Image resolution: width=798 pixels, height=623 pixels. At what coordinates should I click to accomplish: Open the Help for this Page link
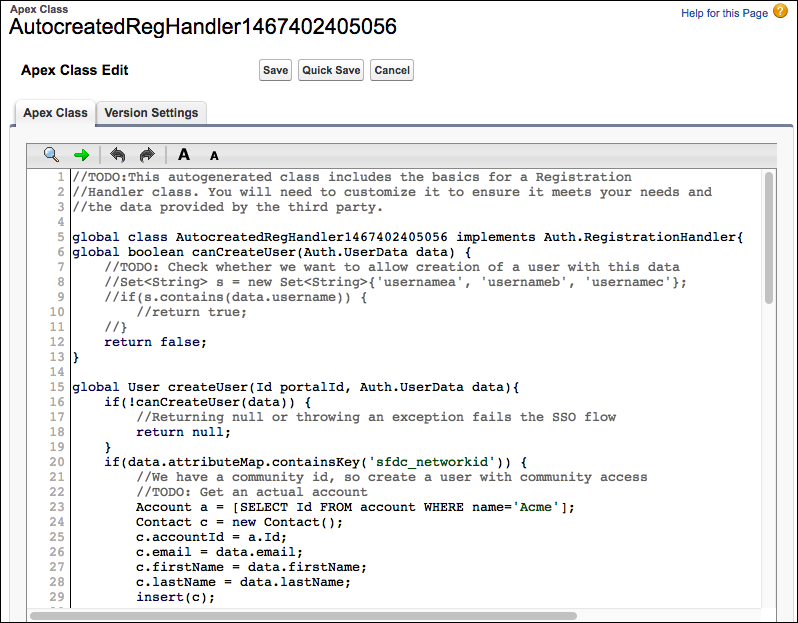pyautogui.click(x=724, y=13)
